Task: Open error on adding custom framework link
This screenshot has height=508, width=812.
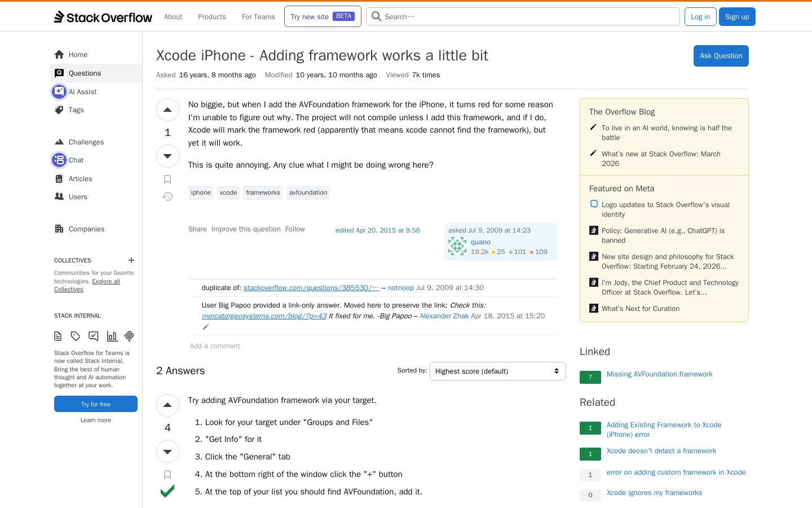Action: [x=676, y=472]
